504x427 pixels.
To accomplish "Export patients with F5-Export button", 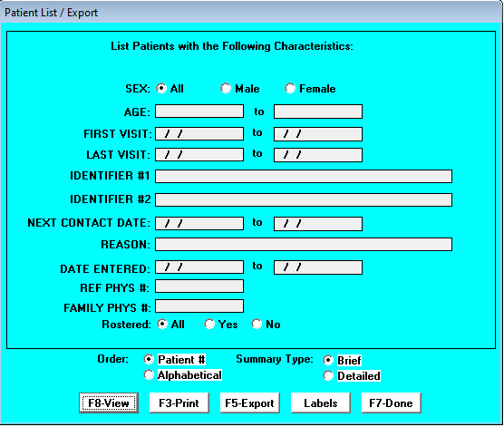I will (x=250, y=403).
